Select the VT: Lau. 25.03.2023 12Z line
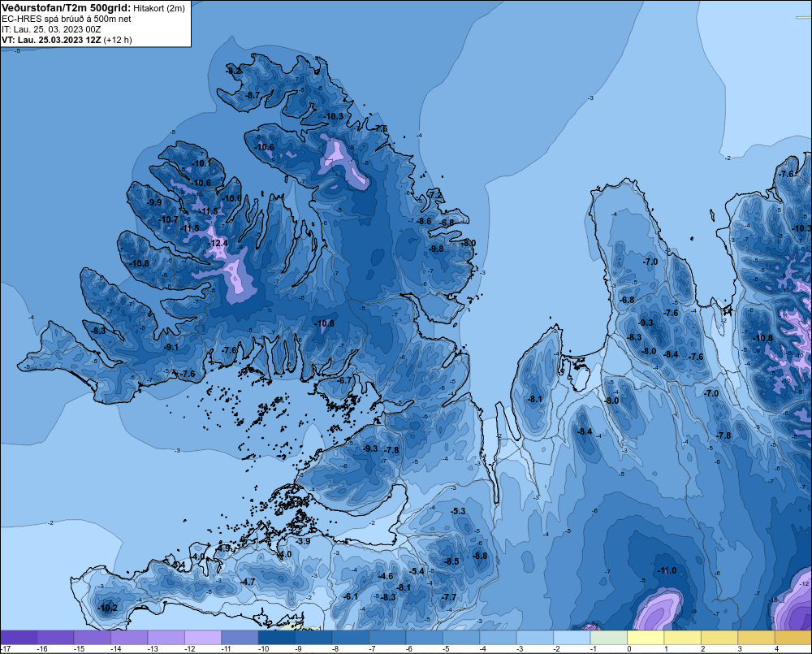Screen dimensions: 812x654 [51, 40]
